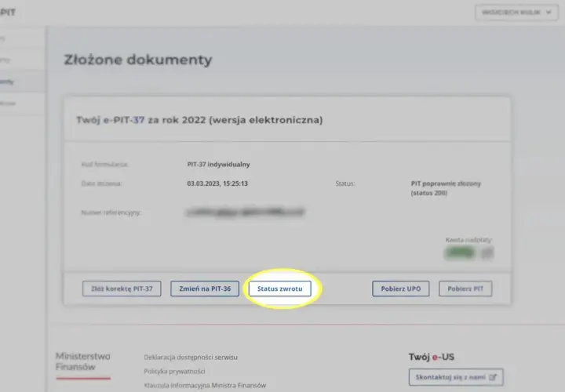The height and width of the screenshot is (392, 565).
Task: Click PIT-37 indywidualny value
Action: point(218,165)
